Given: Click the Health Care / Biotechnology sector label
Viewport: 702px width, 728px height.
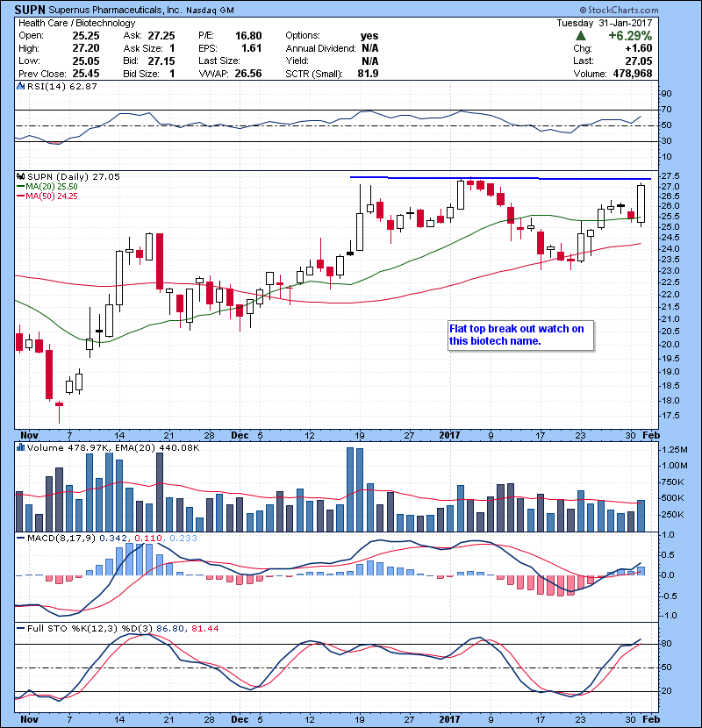Looking at the screenshot, I should (x=76, y=23).
